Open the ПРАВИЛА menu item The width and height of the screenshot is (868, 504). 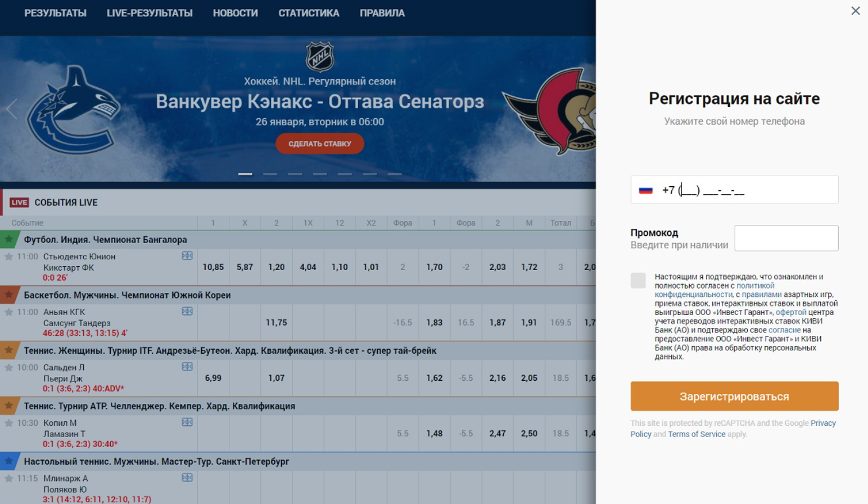(382, 13)
